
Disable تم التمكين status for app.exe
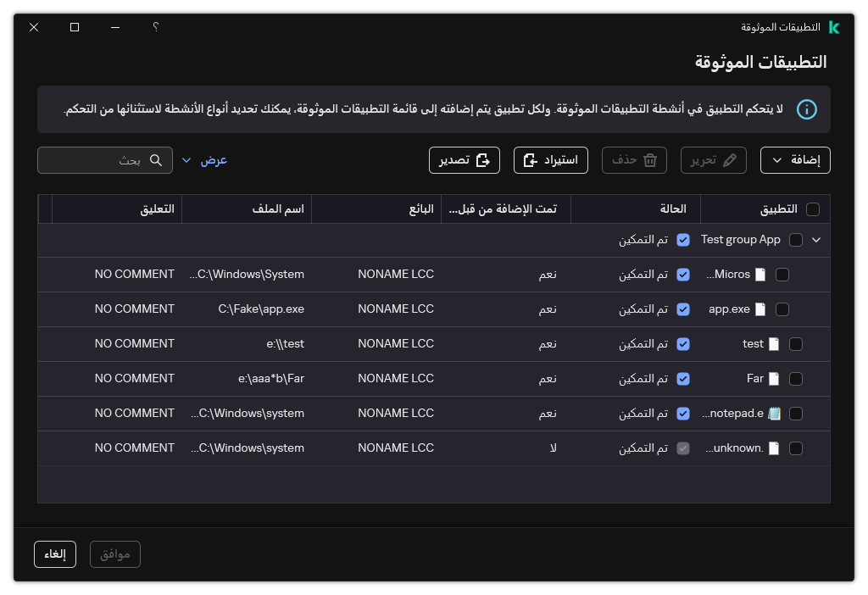[683, 309]
